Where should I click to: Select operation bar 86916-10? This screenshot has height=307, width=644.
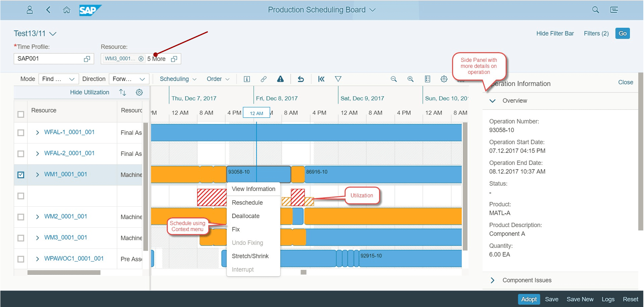[383, 175]
